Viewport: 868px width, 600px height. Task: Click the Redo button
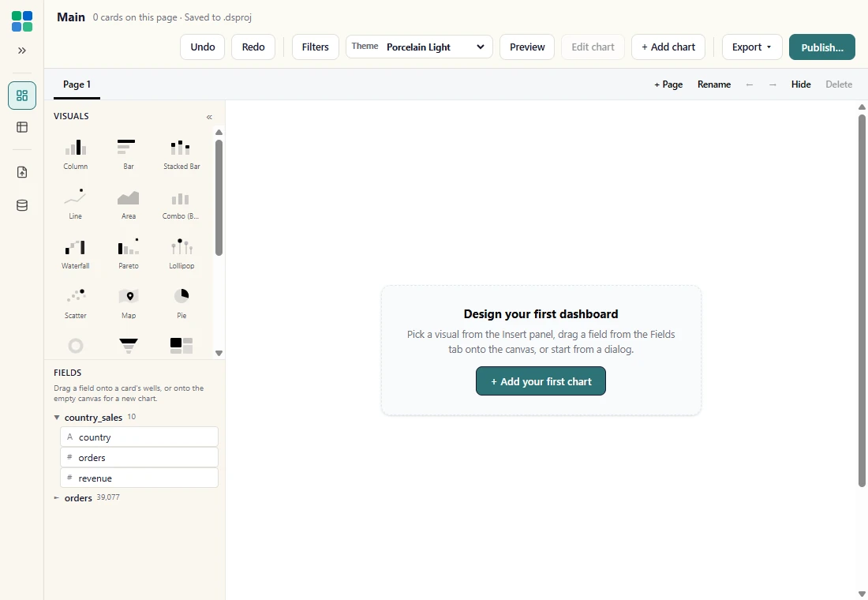(x=253, y=47)
